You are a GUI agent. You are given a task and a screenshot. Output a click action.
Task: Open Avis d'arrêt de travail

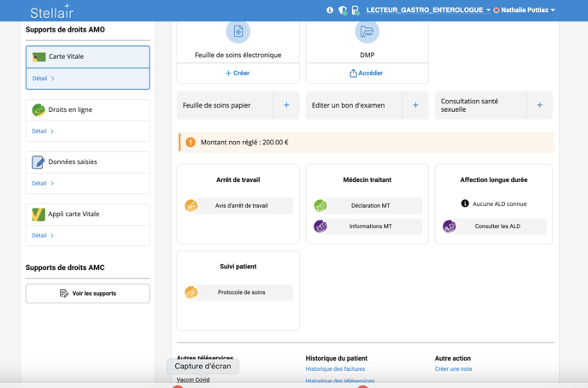pos(240,206)
